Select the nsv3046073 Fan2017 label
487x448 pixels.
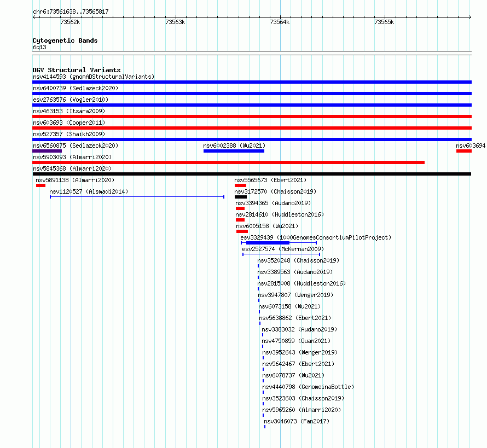click(x=297, y=421)
